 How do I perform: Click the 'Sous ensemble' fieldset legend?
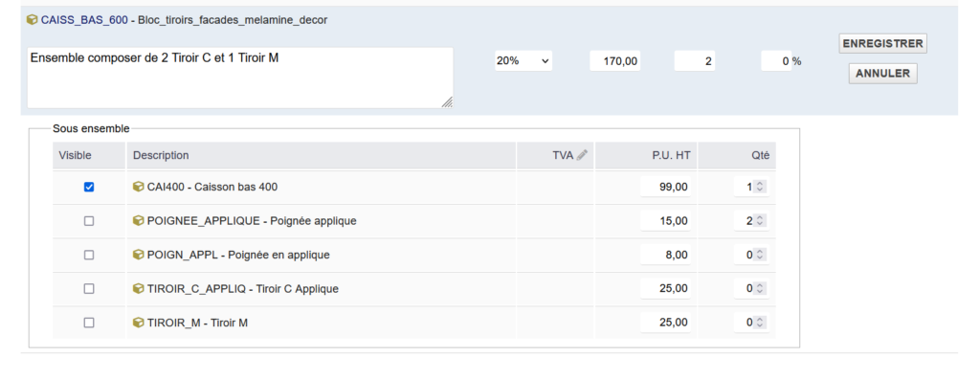click(91, 129)
